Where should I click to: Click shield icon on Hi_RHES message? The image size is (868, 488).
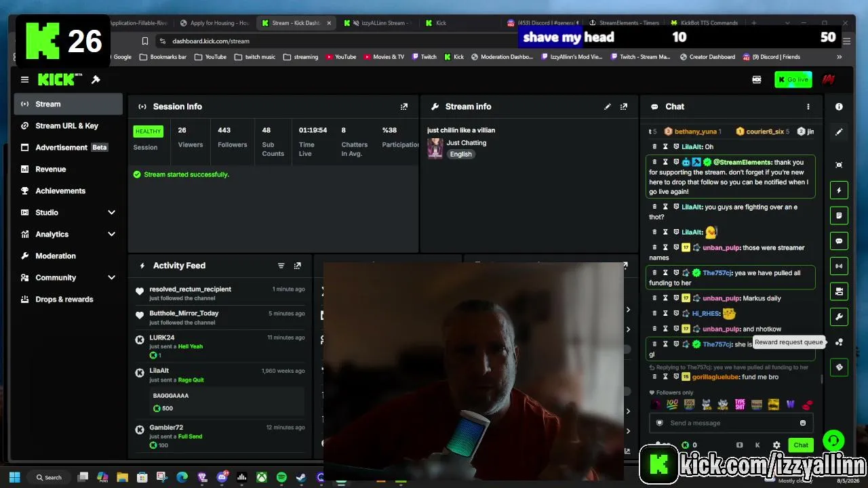coord(676,314)
